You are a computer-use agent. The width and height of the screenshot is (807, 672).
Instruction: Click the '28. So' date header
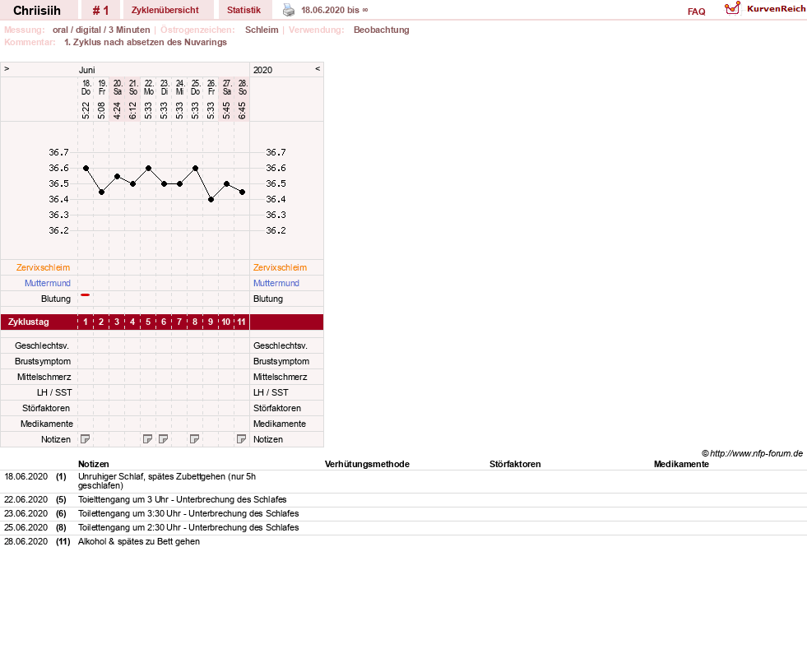click(x=243, y=87)
